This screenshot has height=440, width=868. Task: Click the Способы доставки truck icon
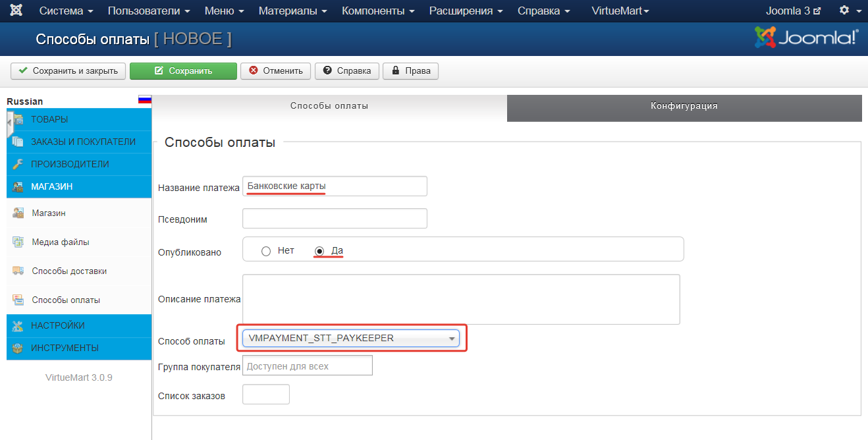(18, 271)
